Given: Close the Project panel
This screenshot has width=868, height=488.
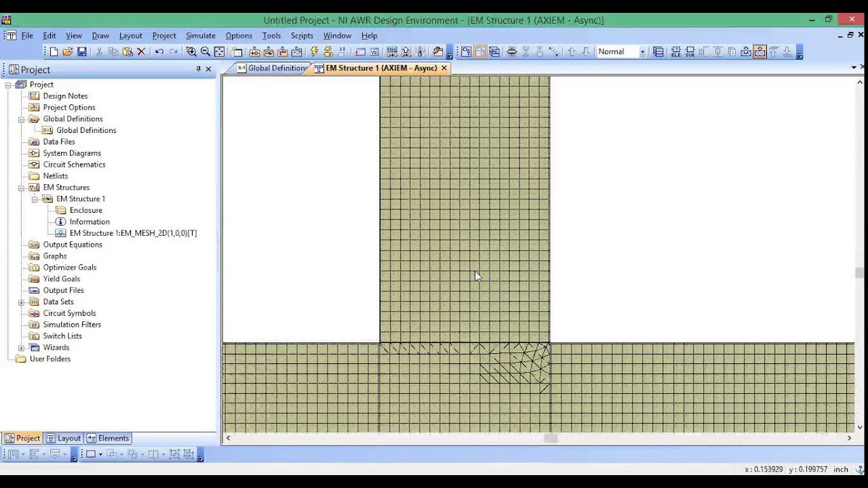Looking at the screenshot, I should pyautogui.click(x=208, y=69).
